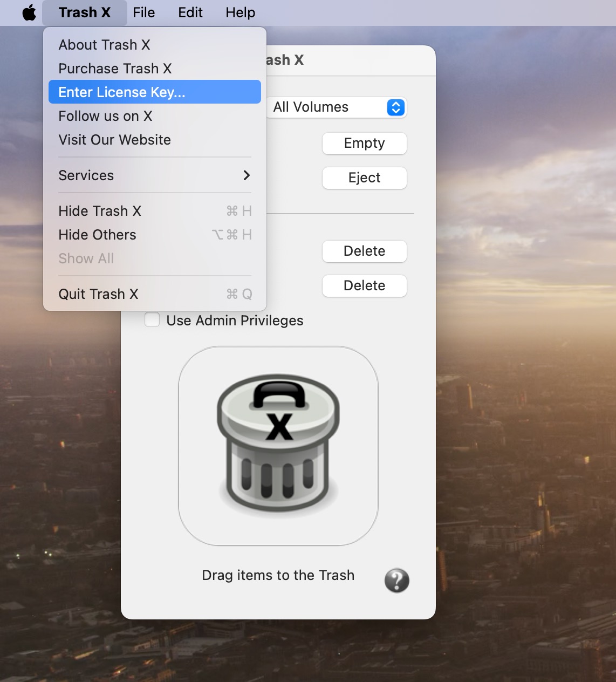The image size is (616, 682).
Task: Open the Edit menu
Action: click(x=190, y=12)
